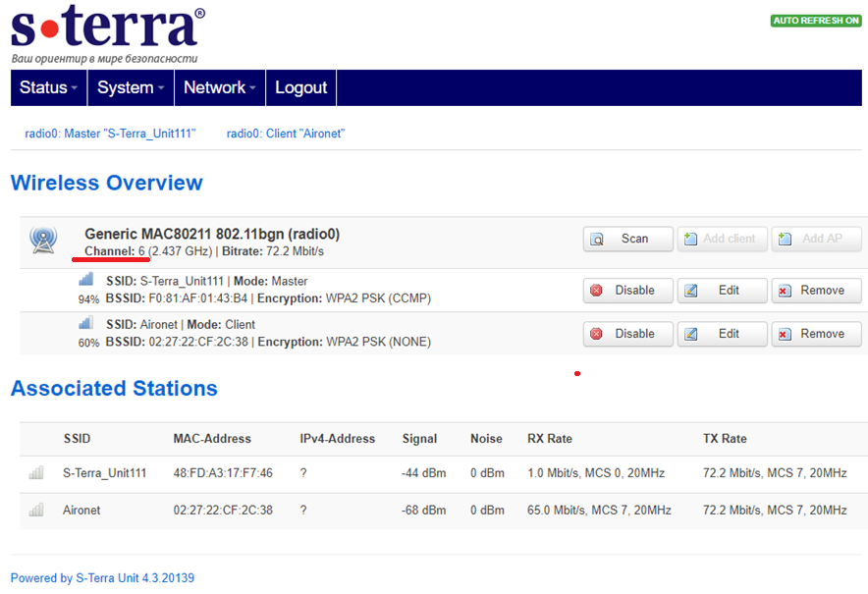Click BSSID F0:81:AF:01:43:B4 text
The image size is (868, 594).
pyautogui.click(x=177, y=298)
